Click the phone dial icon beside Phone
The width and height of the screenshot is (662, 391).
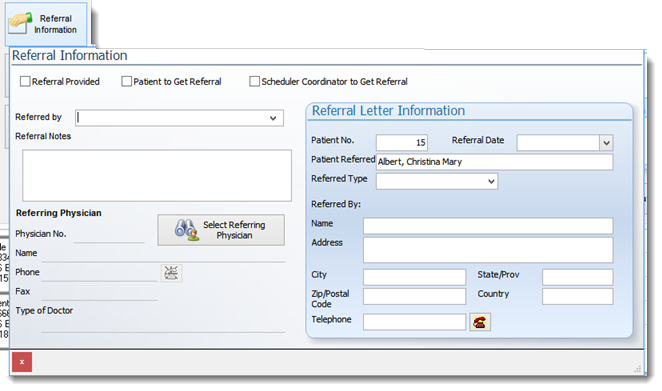click(171, 273)
